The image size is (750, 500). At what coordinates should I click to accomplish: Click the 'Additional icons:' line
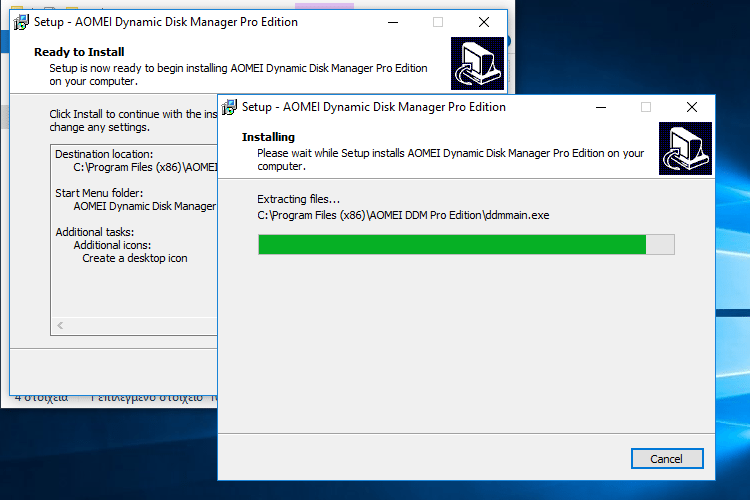[112, 245]
